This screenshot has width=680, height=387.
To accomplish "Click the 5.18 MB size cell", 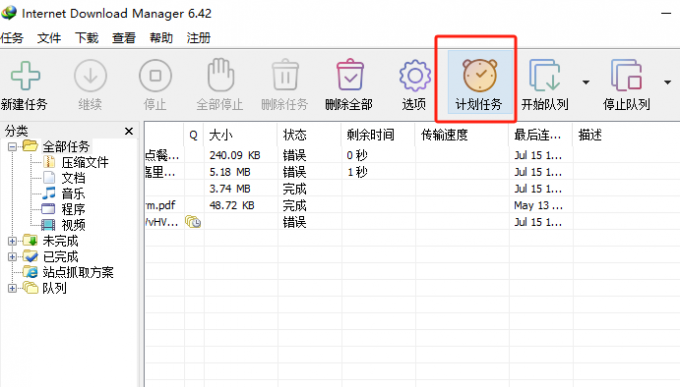I will pos(230,172).
